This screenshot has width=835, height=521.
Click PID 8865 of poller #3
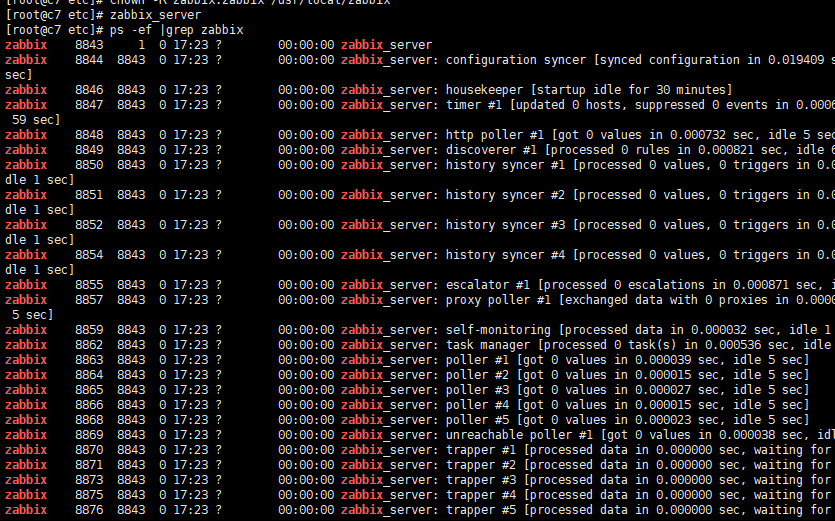click(89, 389)
